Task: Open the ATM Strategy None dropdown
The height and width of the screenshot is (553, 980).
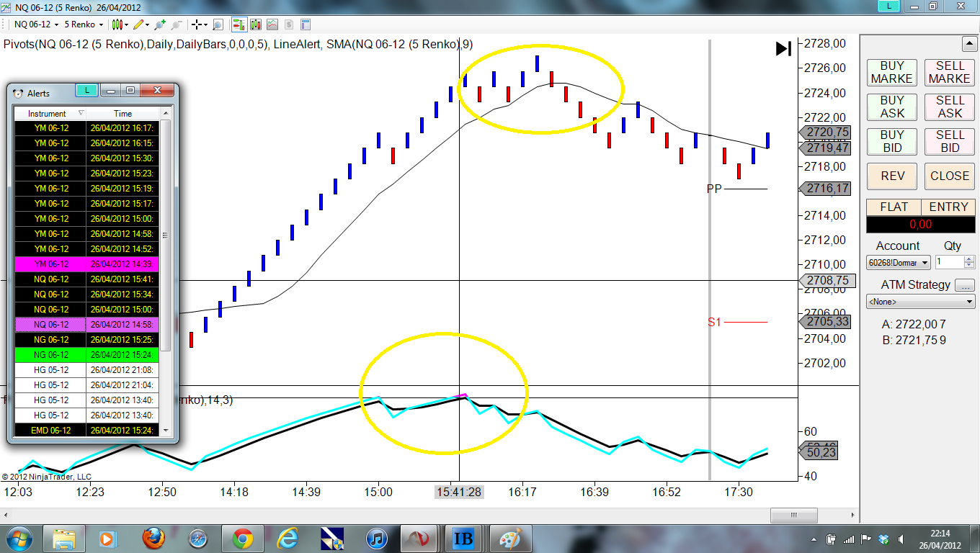Action: [x=921, y=302]
